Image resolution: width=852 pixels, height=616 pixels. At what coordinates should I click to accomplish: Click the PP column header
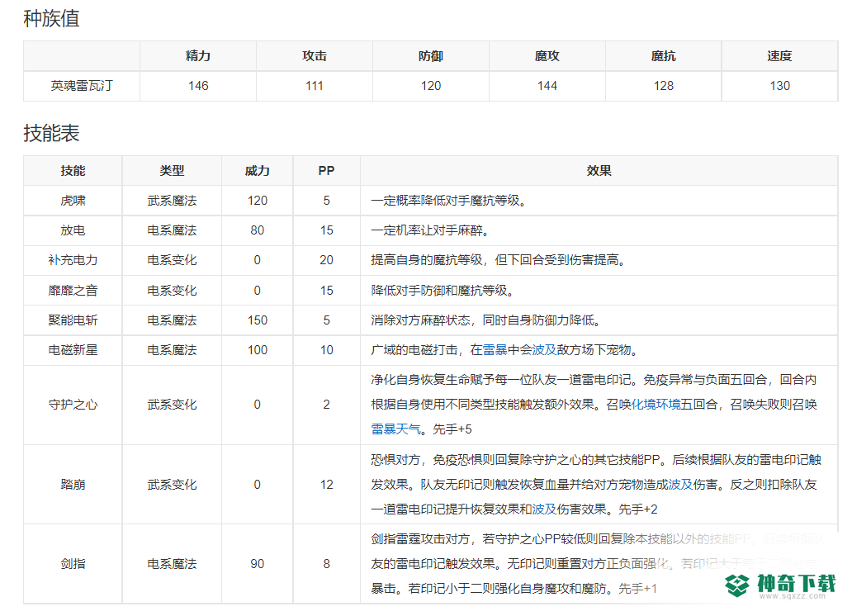[326, 171]
